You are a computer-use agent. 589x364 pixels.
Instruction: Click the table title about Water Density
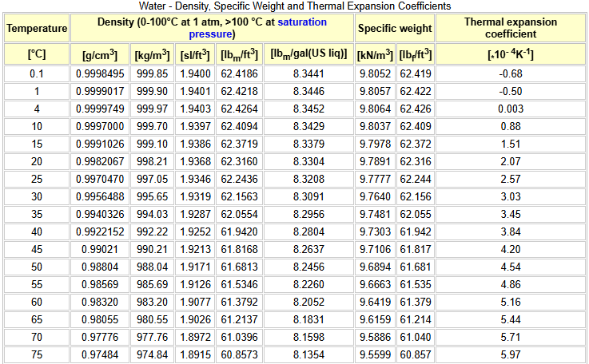[295, 6]
